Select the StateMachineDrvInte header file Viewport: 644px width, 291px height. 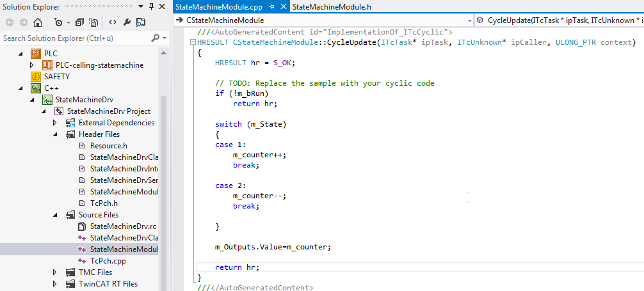tap(124, 169)
